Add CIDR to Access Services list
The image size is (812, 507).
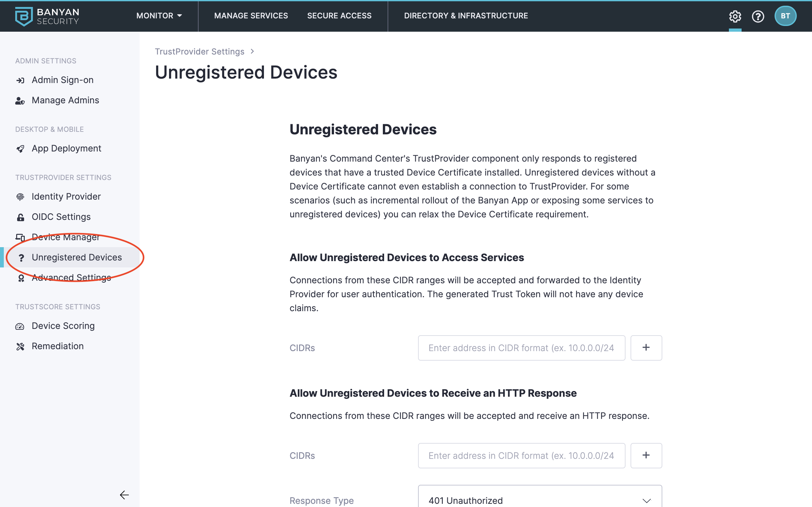tap(646, 348)
